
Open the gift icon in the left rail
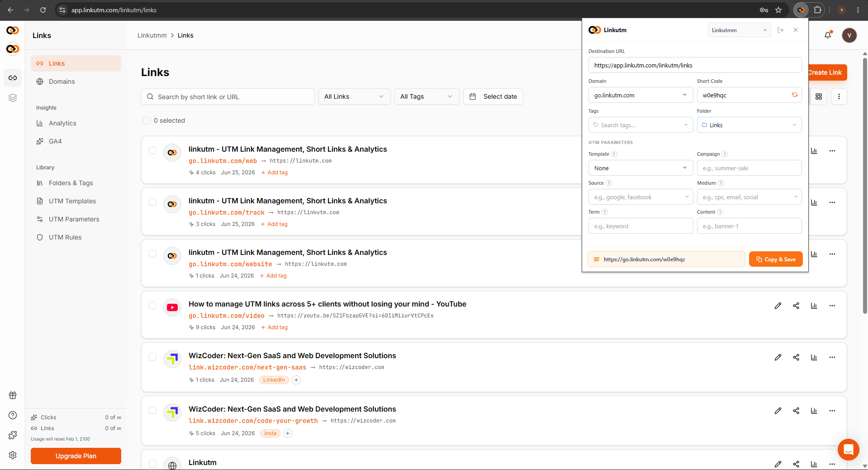13,395
